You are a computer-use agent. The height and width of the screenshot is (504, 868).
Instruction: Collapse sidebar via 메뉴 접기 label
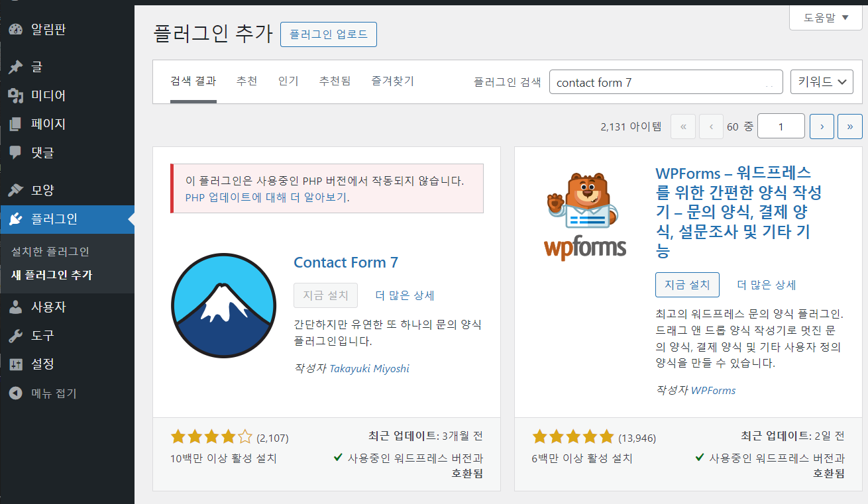[54, 393]
